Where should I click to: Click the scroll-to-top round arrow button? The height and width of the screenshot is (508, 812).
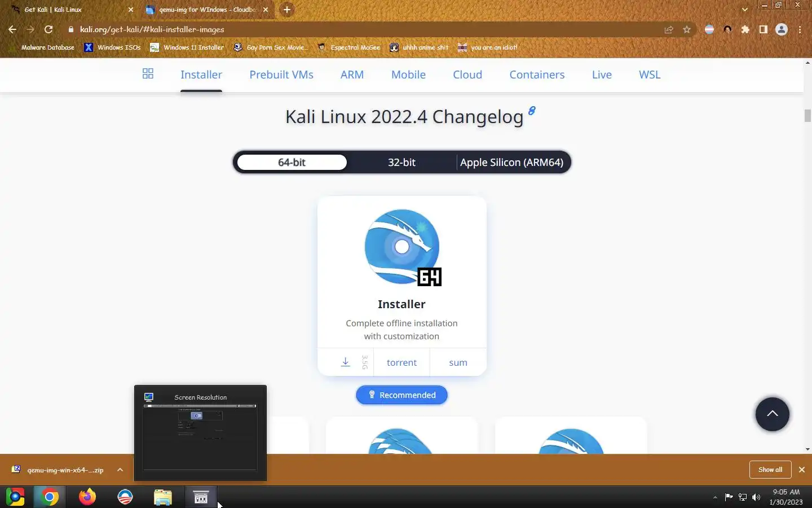click(x=772, y=414)
